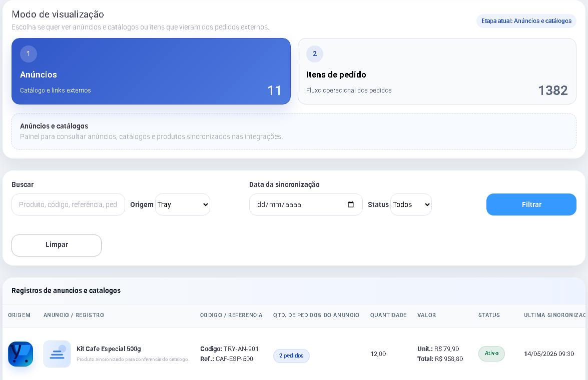Click the Tray origin logo icon
588x380 pixels.
21,354
